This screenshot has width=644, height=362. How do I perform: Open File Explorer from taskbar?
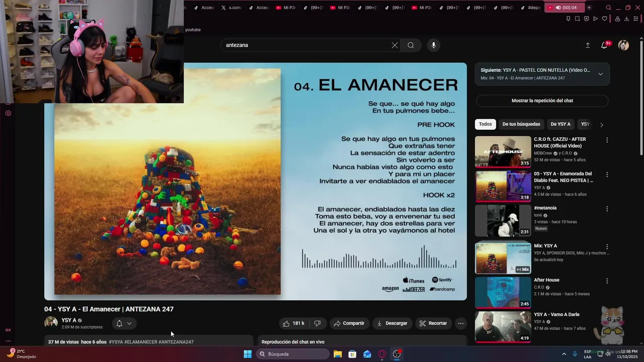[338, 354]
